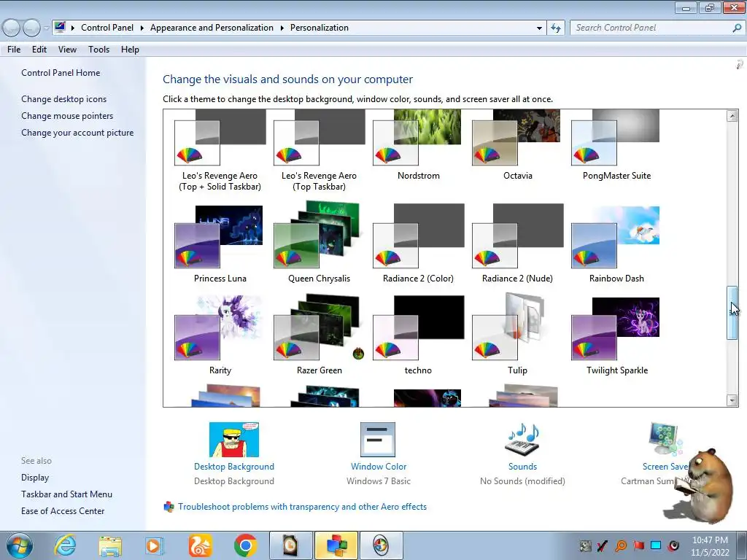Troubleshoot problems with transparency and Aero effects
This screenshot has height=560, width=747.
click(x=302, y=507)
